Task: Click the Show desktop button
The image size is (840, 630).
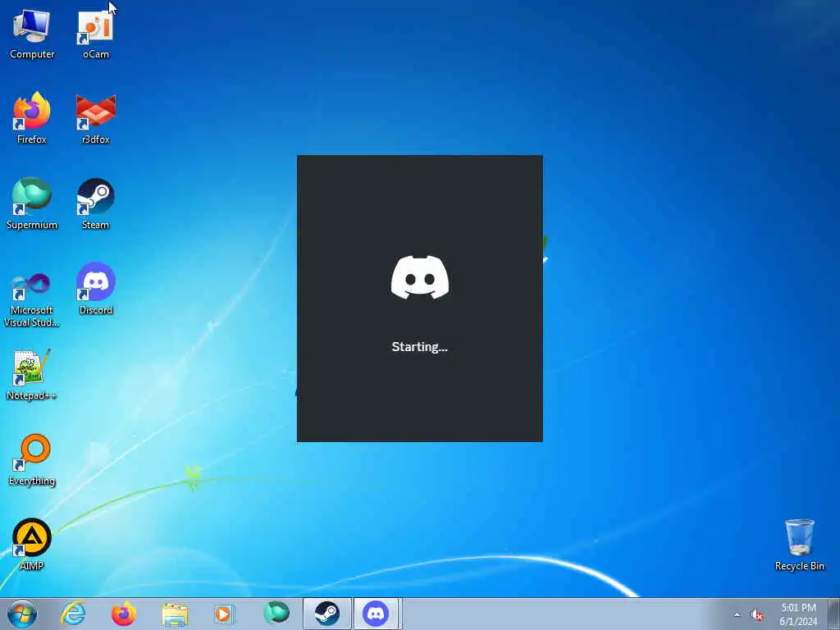Action: tap(834, 614)
